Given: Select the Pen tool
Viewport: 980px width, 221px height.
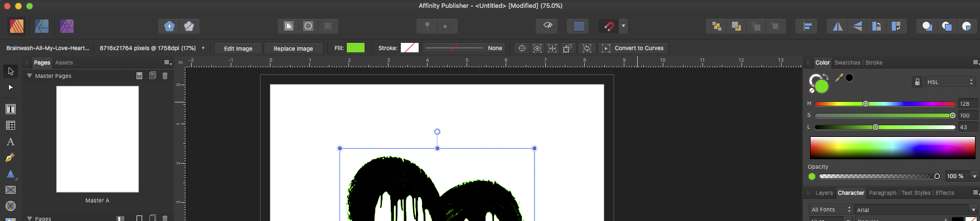Looking at the screenshot, I should click(x=10, y=158).
